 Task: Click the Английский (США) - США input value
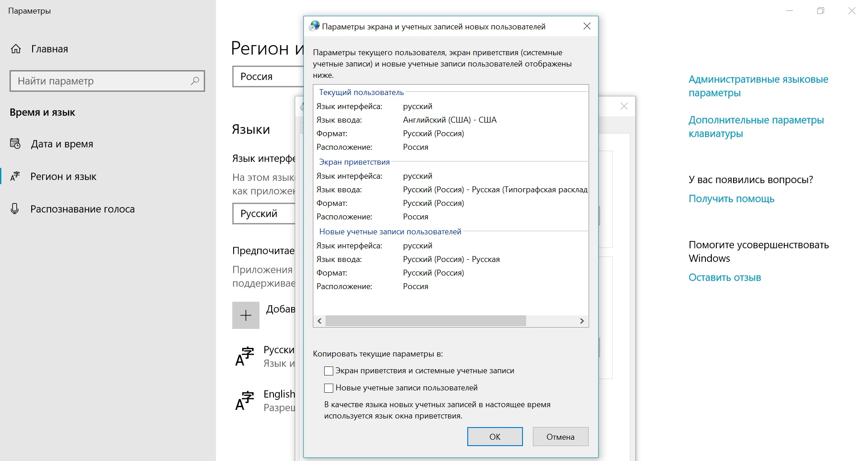450,120
